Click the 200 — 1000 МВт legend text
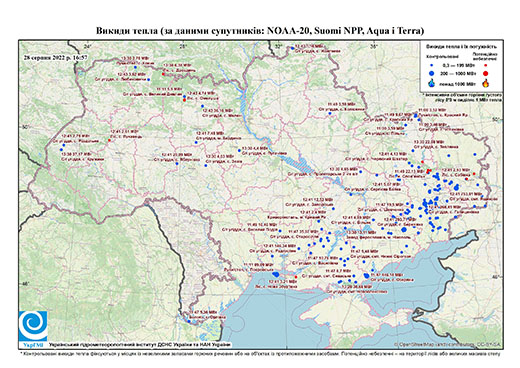This screenshot has width=520, height=368. 457,73
